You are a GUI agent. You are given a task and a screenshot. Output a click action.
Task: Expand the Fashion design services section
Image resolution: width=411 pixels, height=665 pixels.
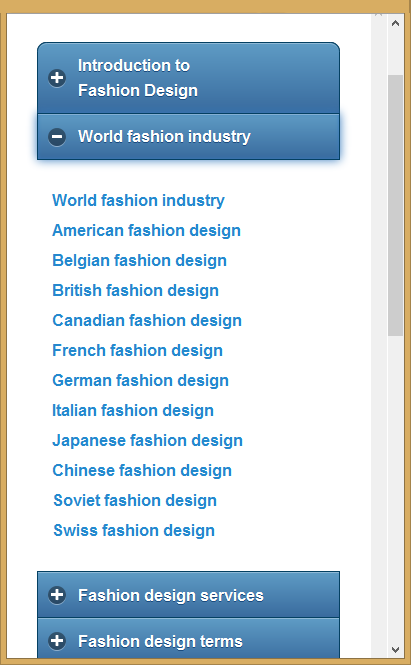pyautogui.click(x=188, y=595)
